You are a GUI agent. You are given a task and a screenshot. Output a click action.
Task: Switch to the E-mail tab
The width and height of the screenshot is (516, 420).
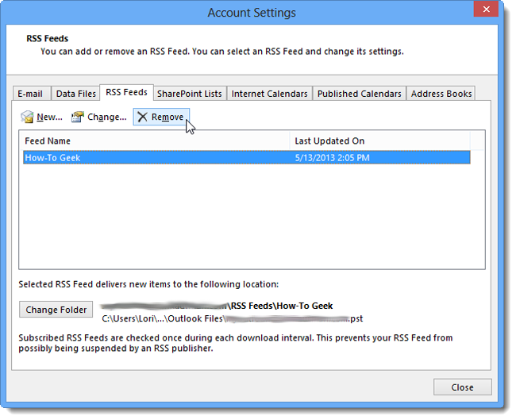30,94
